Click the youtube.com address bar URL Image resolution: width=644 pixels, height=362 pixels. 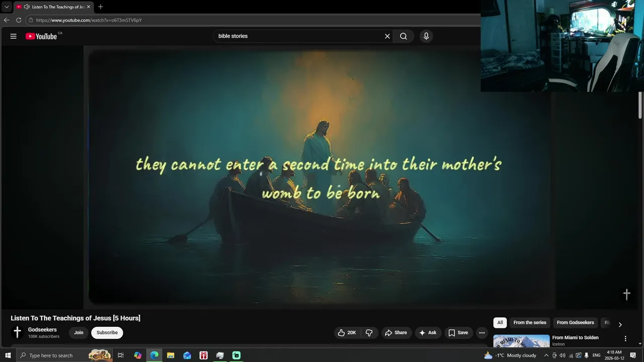89,20
